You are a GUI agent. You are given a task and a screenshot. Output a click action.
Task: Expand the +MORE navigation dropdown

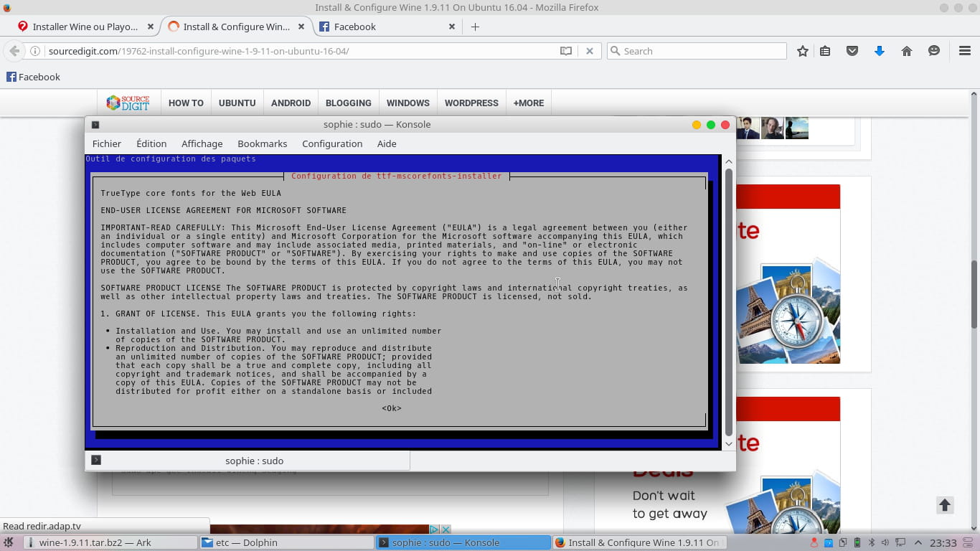(528, 103)
